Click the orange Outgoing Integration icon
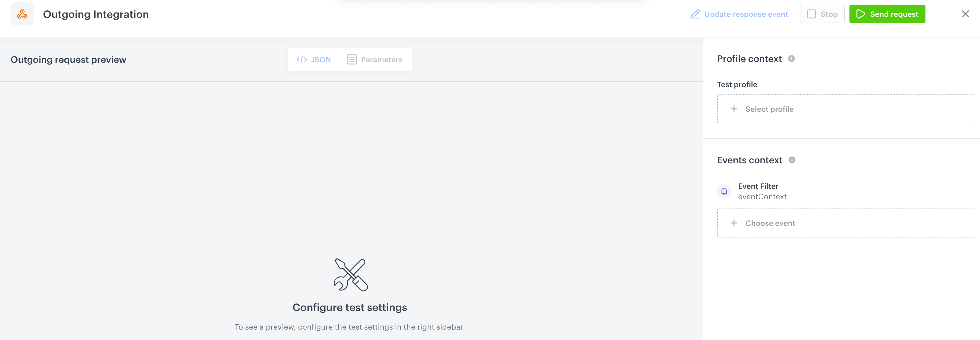Screen dimensions: 980x340 click(22, 14)
